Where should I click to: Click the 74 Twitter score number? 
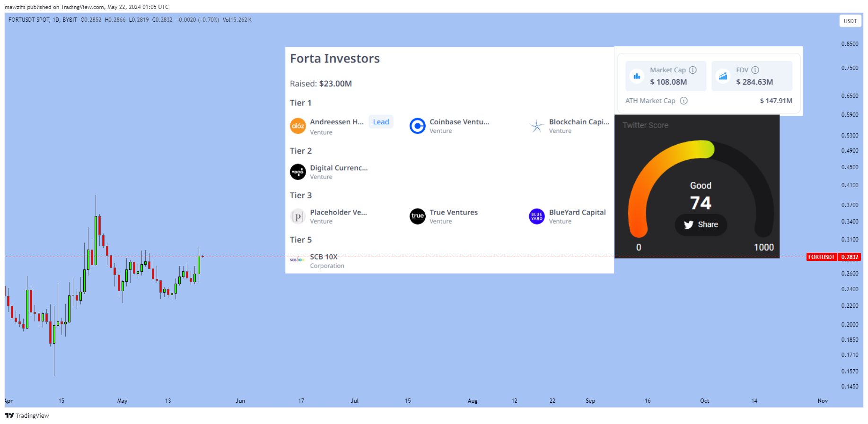[x=701, y=203]
